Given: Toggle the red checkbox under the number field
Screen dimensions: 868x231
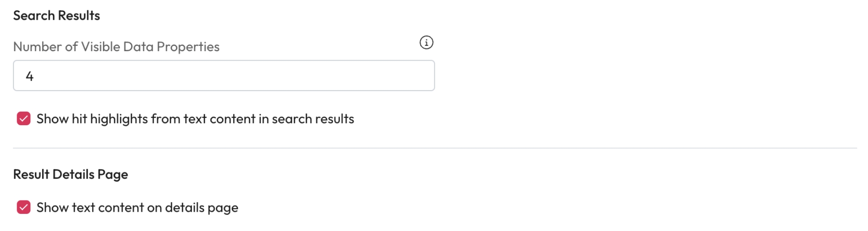Looking at the screenshot, I should click(24, 119).
